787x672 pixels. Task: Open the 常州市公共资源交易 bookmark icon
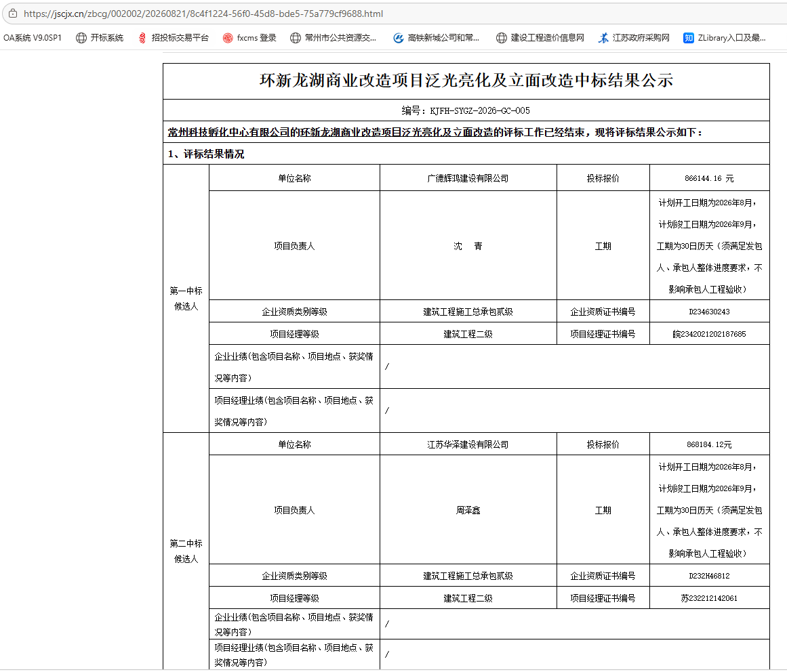pyautogui.click(x=296, y=38)
